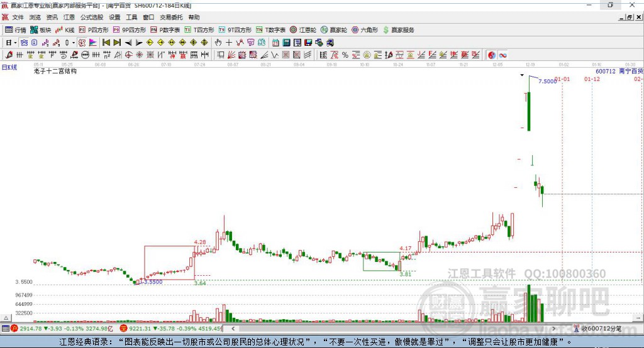Switch to K线 chart view

click(65, 30)
